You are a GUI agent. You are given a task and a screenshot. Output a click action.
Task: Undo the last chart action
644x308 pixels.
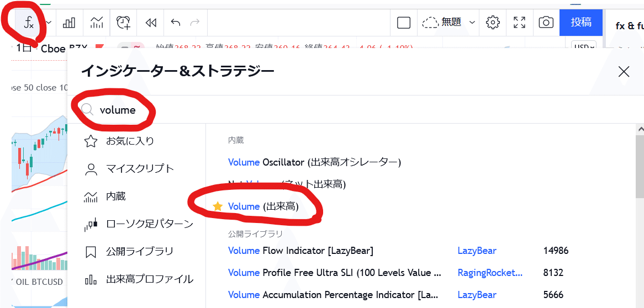(176, 23)
